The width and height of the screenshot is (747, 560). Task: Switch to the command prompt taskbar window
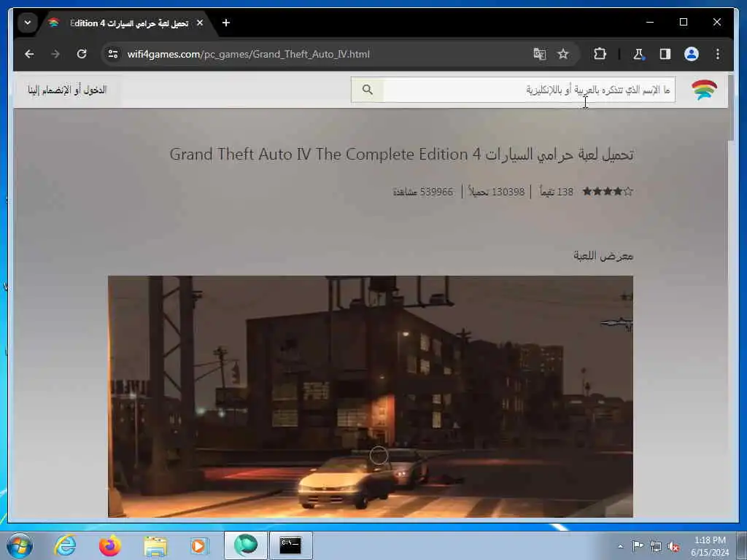[x=290, y=545]
